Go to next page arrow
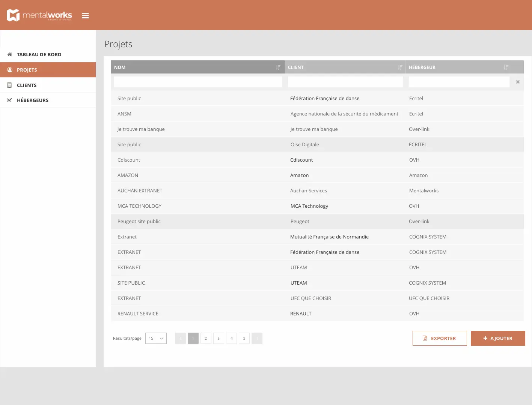Image resolution: width=532 pixels, height=405 pixels. pyautogui.click(x=257, y=338)
